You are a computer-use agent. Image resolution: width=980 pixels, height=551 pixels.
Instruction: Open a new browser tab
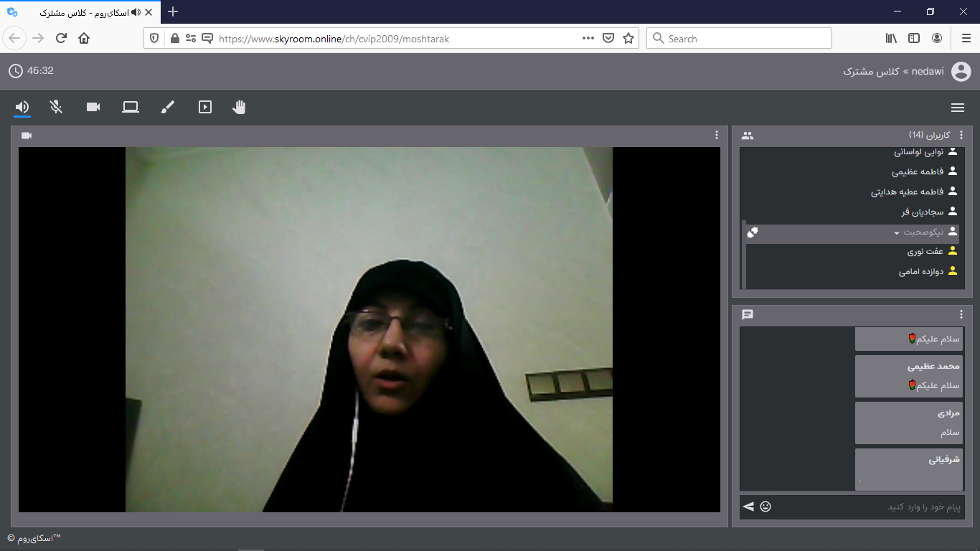pyautogui.click(x=173, y=11)
